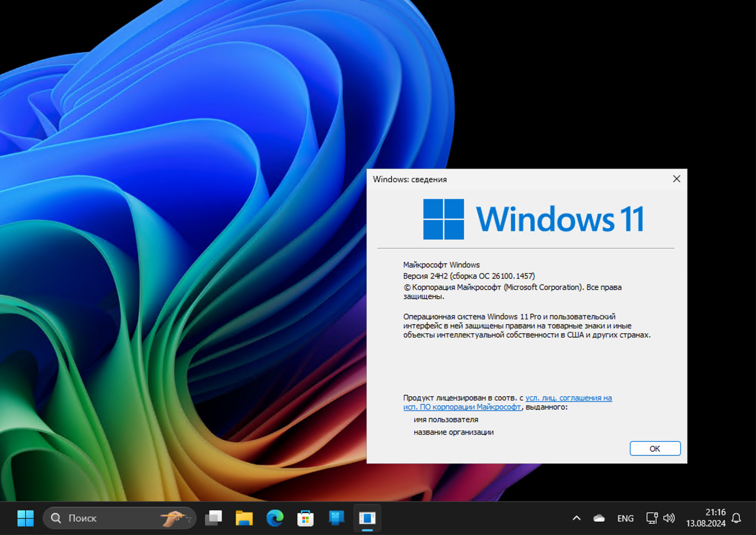Close the Windows: сведения dialog
Screen dimensions: 756x535
click(x=676, y=179)
